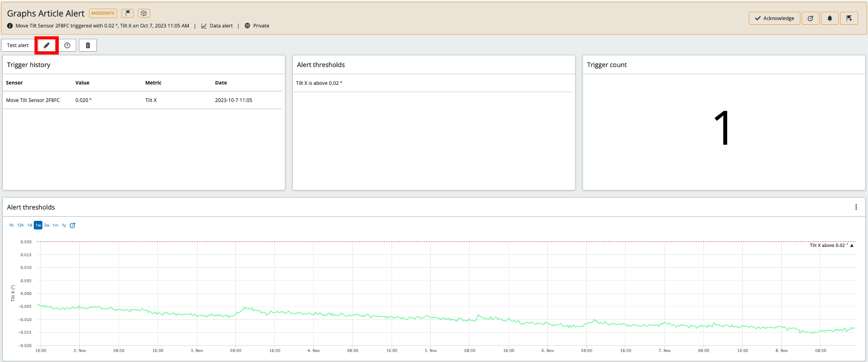The image size is (868, 362).
Task: Click the bell notification icon
Action: point(829,18)
